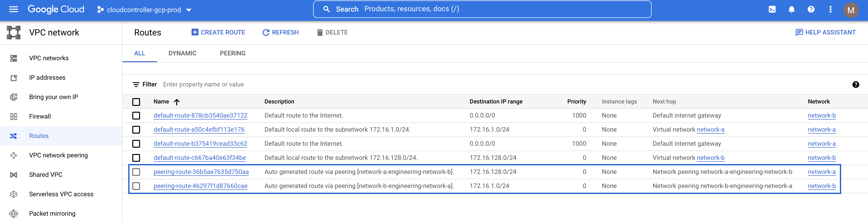
Task: Switch to the DYNAMIC tab
Action: [x=182, y=53]
